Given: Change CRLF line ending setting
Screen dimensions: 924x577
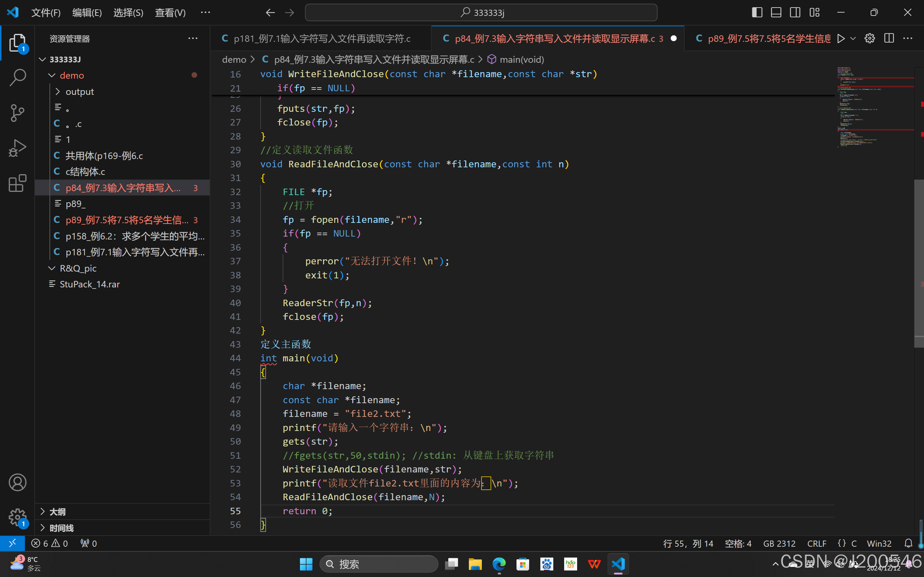Looking at the screenshot, I should click(x=816, y=543).
